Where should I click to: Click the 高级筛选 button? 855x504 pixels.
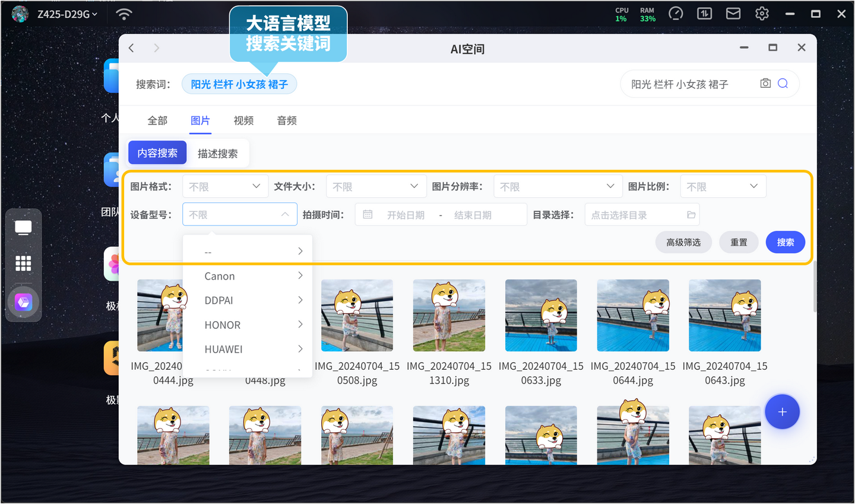click(683, 242)
